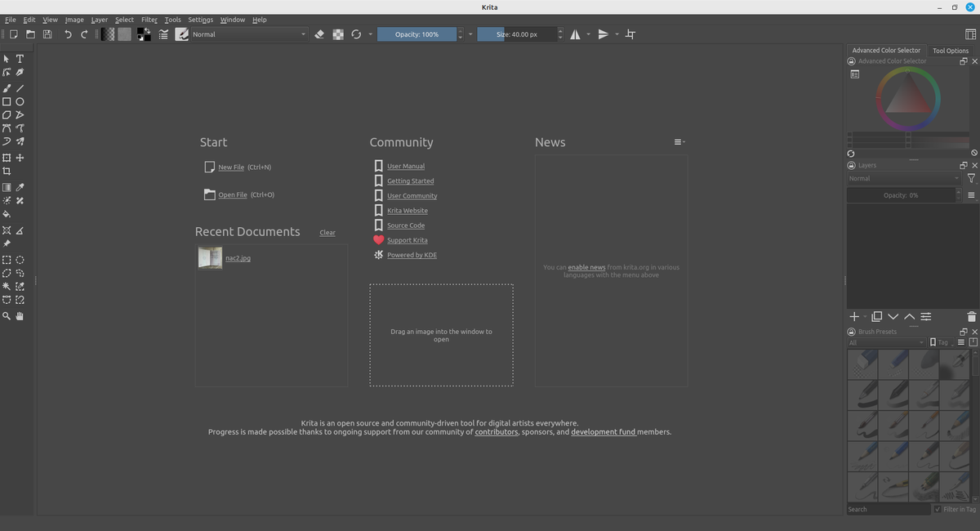Select the Rectangle shape tool

click(7, 102)
